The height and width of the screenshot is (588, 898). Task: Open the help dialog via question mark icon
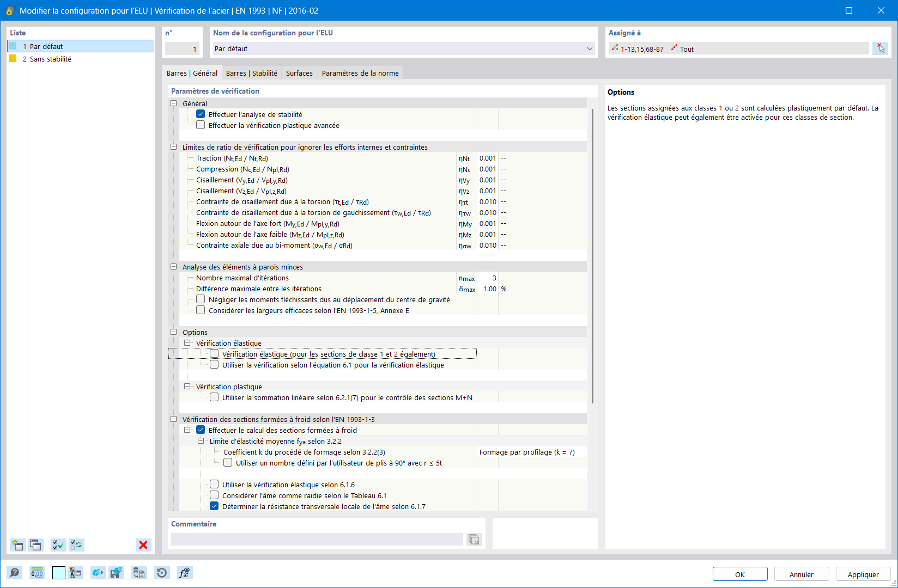[x=15, y=573]
